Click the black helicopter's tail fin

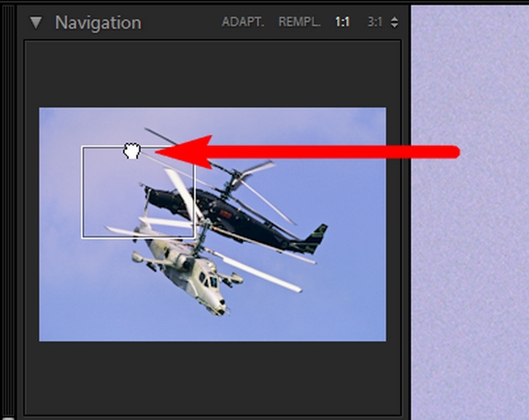[315, 237]
